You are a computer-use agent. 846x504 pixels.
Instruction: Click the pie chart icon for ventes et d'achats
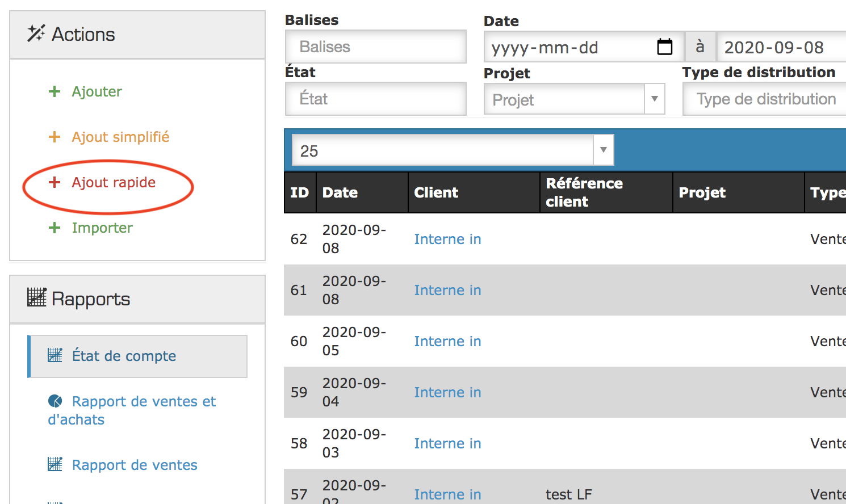tap(55, 401)
